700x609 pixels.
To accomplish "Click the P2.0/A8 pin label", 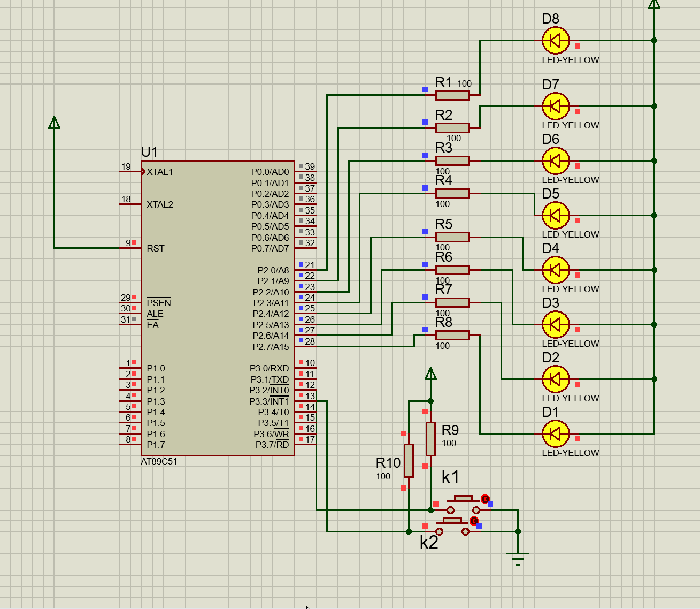I will click(273, 270).
